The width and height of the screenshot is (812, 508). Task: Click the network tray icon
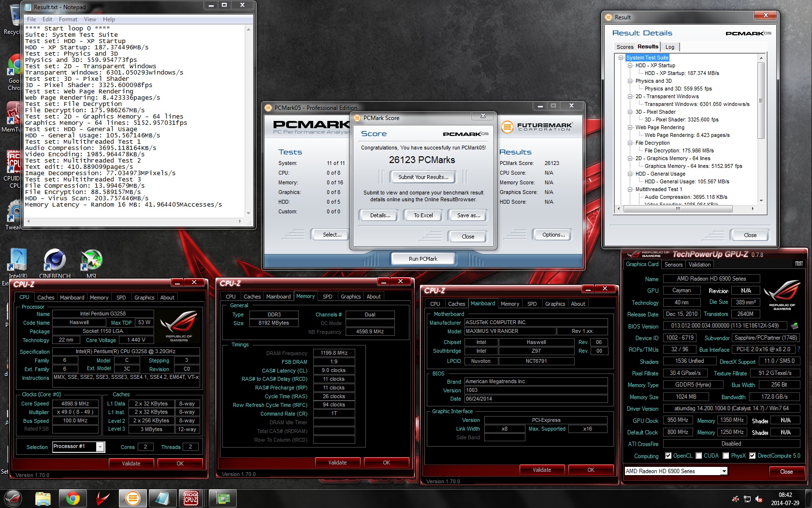[747, 499]
